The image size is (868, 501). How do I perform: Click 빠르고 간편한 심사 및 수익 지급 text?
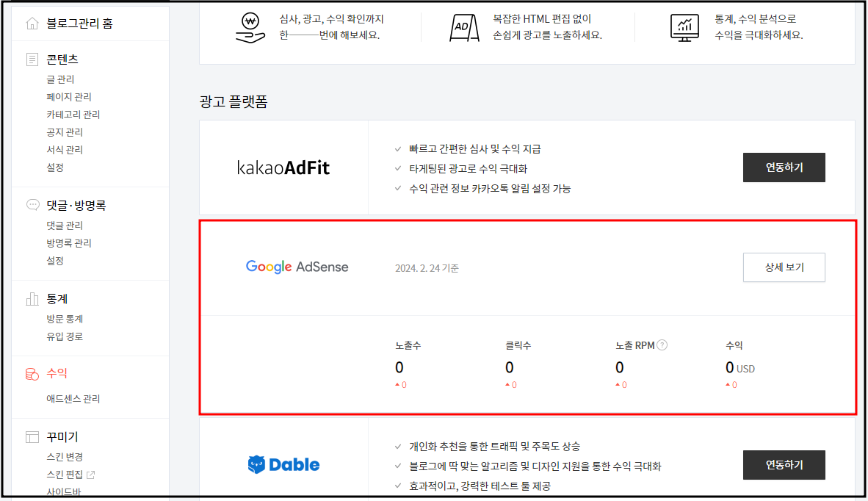click(x=475, y=149)
